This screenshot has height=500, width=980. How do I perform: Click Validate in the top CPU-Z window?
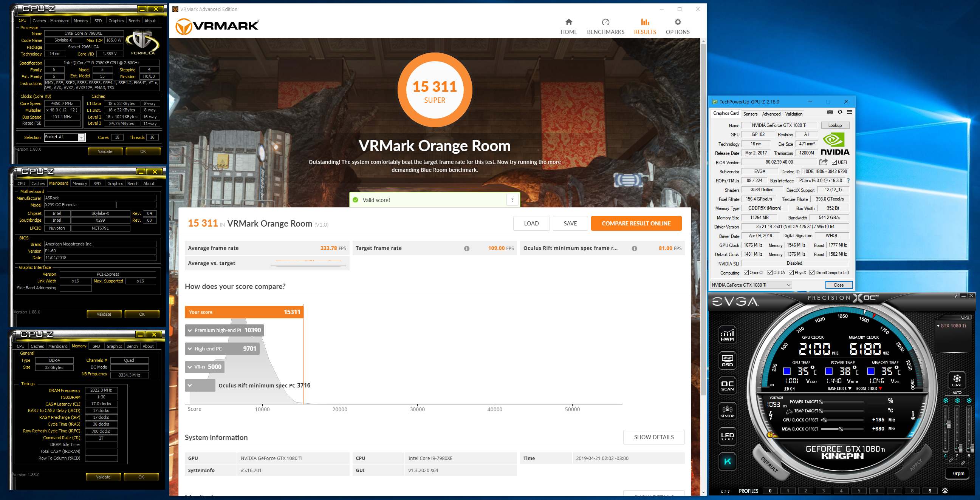[105, 151]
